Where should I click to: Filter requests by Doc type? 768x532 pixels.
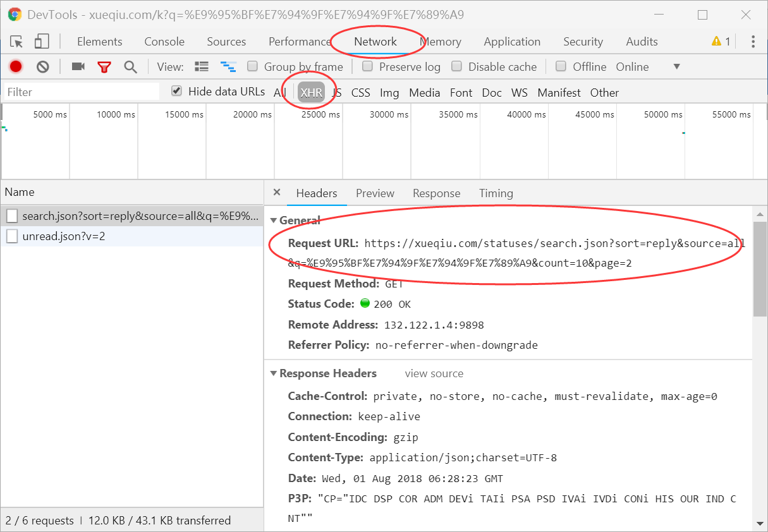pyautogui.click(x=492, y=93)
